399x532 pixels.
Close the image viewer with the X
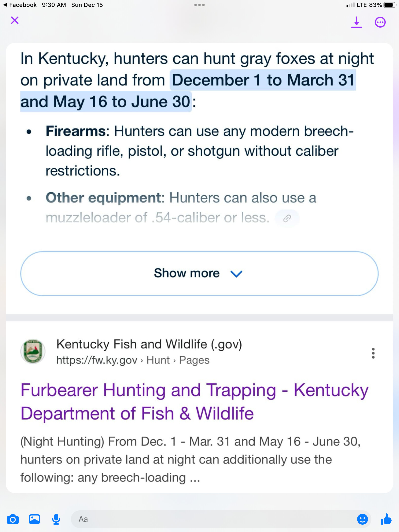(x=15, y=20)
